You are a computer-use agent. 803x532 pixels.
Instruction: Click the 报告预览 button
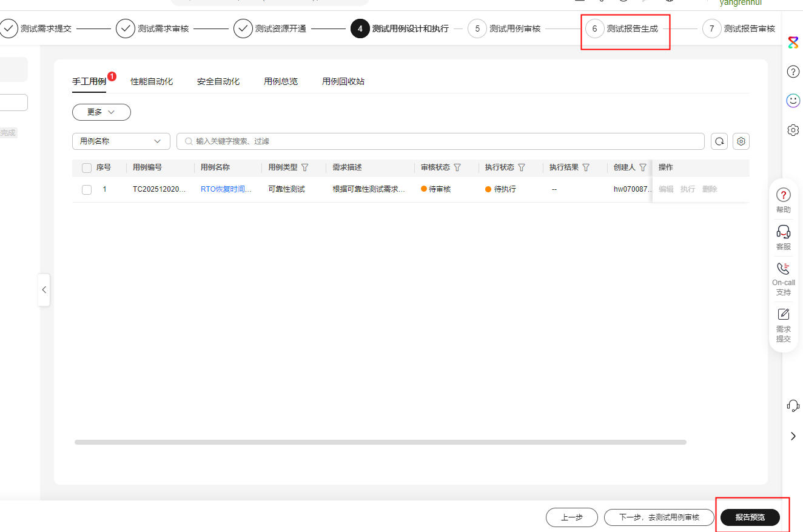click(x=750, y=517)
